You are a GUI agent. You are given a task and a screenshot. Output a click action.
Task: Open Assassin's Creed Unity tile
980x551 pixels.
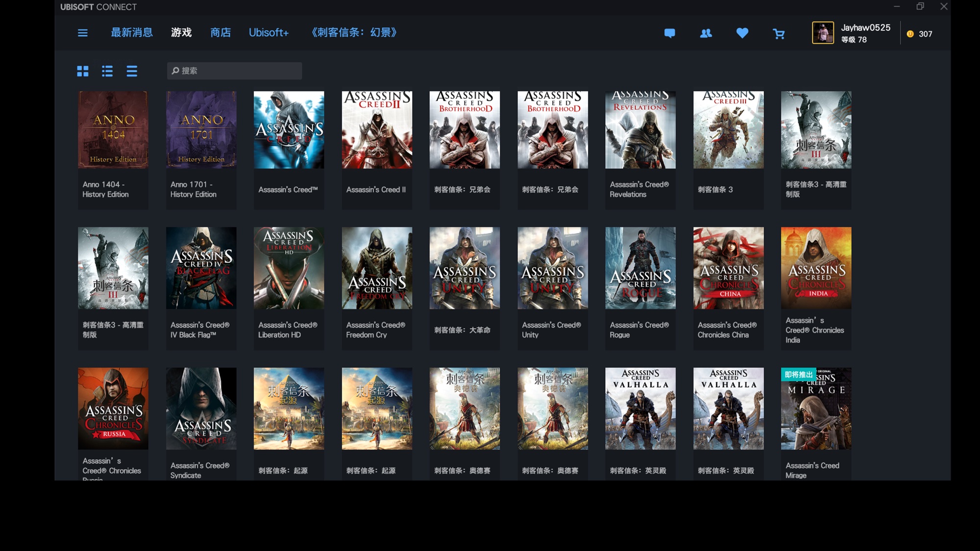tap(553, 288)
